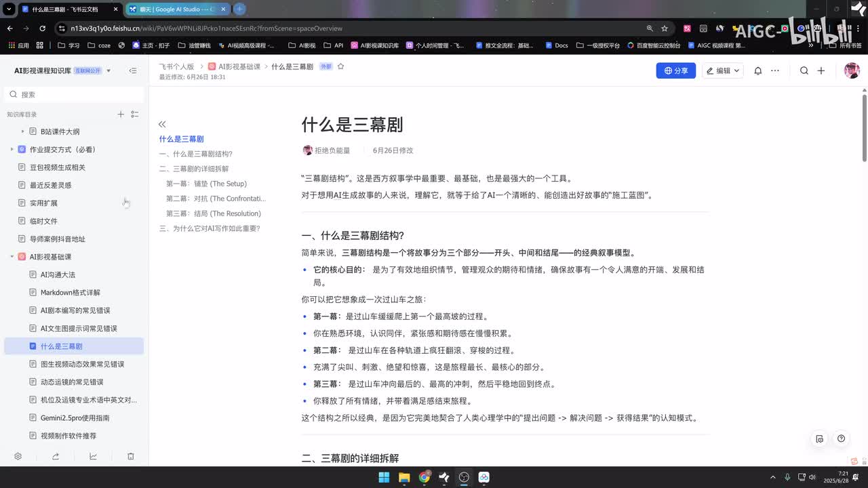Jump to outline 第三幕：结局 (The Resolution)
The width and height of the screenshot is (868, 488).
214,213
